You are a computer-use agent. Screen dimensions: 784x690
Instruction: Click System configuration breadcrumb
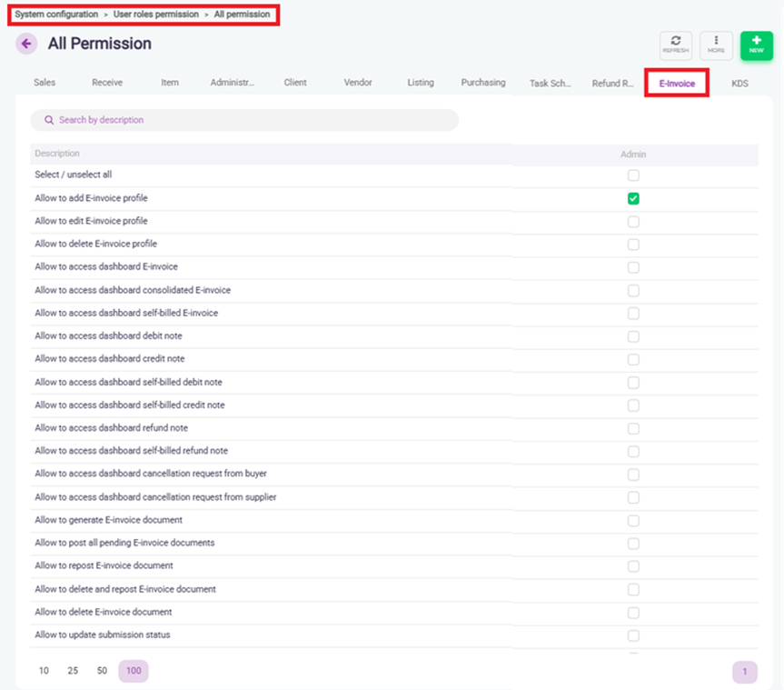click(x=56, y=15)
